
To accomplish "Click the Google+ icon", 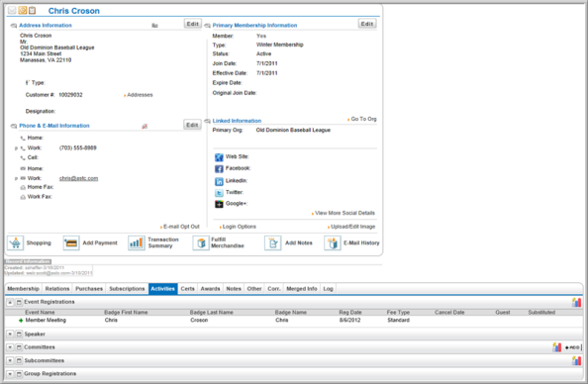I will point(219,204).
